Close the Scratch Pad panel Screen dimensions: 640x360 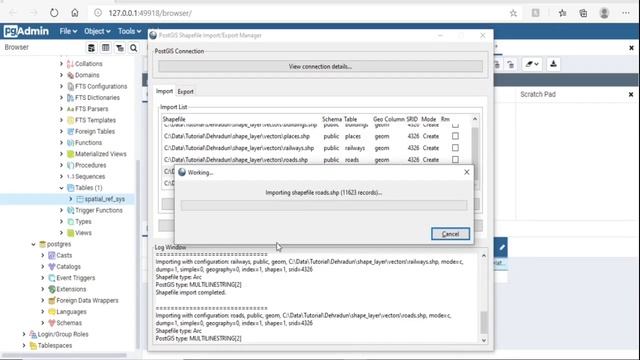coord(631,94)
